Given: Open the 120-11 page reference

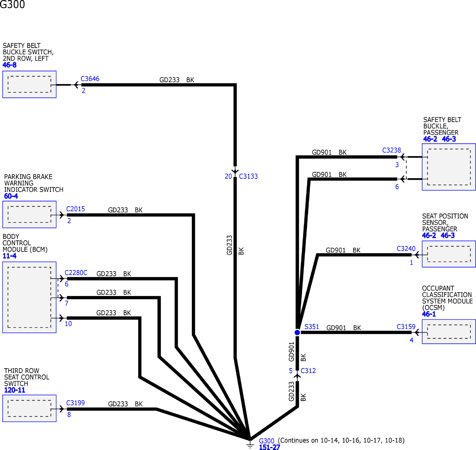Looking at the screenshot, I should tap(15, 390).
